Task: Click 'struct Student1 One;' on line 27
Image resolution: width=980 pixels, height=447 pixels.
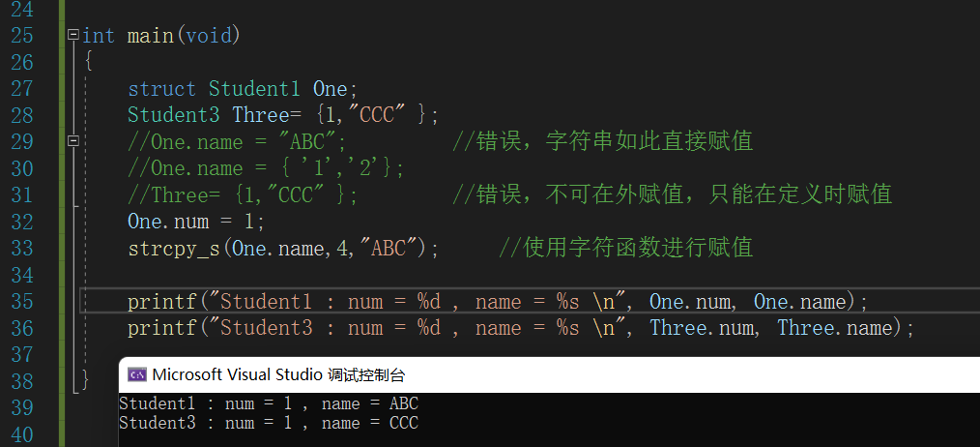Action: click(243, 88)
